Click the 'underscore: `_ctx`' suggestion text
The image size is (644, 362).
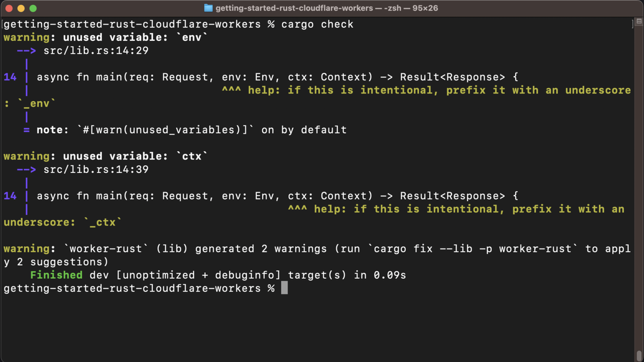63,222
